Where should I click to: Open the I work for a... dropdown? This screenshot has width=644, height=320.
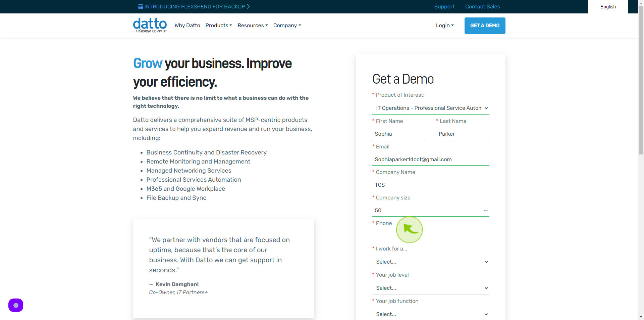pyautogui.click(x=431, y=262)
